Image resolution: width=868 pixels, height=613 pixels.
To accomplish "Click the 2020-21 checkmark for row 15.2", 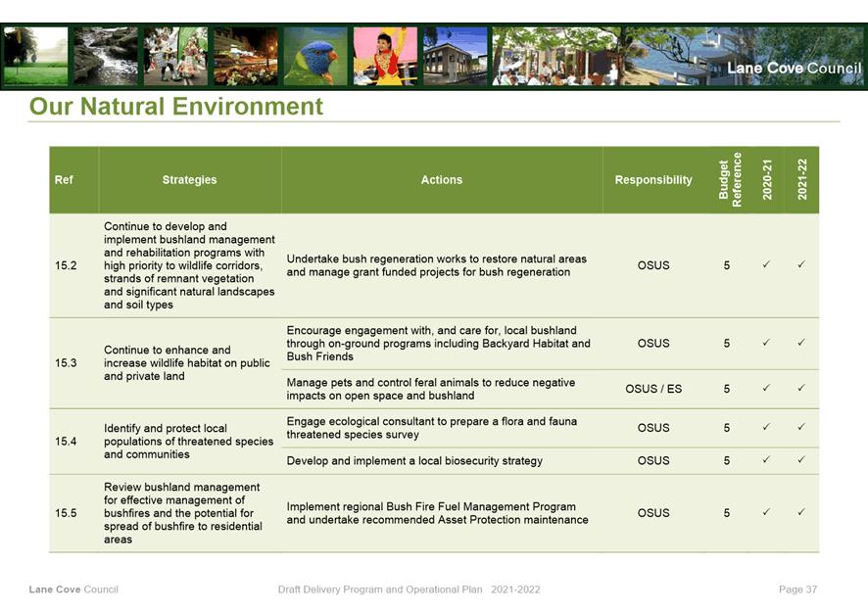I will tap(766, 265).
